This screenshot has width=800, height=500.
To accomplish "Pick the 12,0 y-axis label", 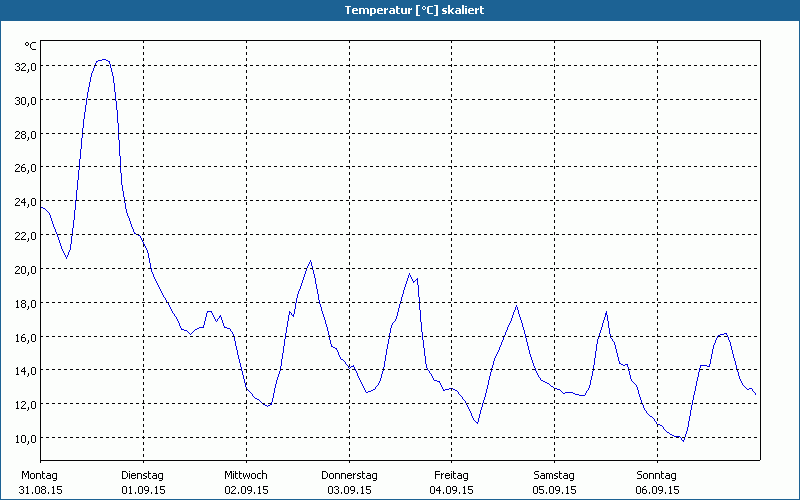I will 25,404.
